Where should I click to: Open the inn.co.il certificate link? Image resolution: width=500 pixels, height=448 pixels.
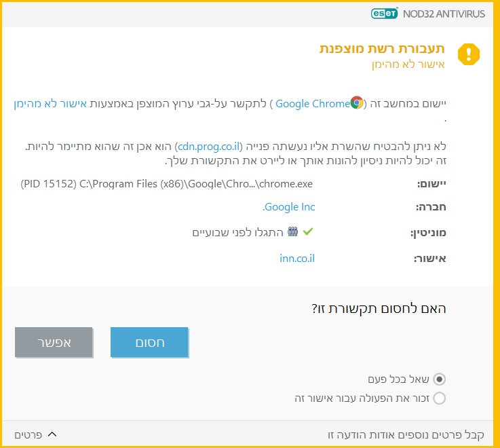[x=297, y=259]
